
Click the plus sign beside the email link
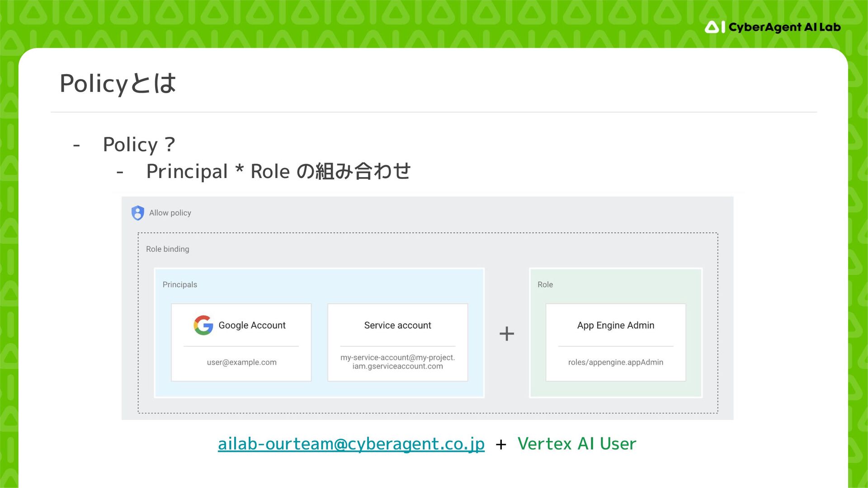[x=500, y=445]
